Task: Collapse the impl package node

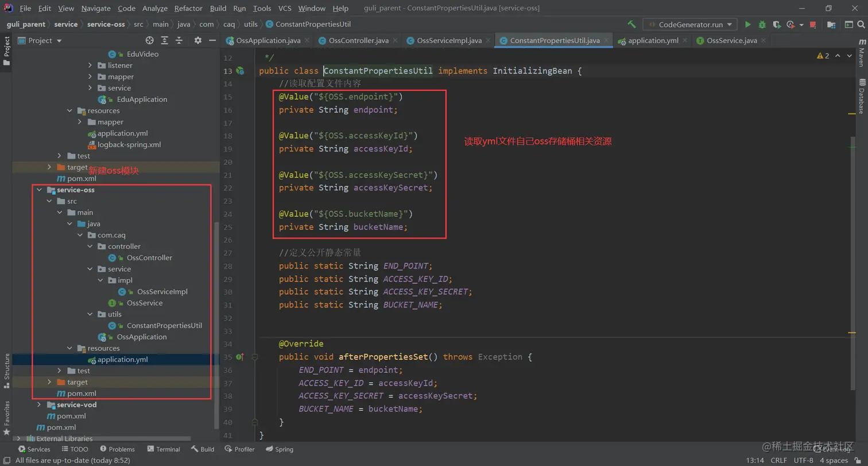Action: coord(100,280)
